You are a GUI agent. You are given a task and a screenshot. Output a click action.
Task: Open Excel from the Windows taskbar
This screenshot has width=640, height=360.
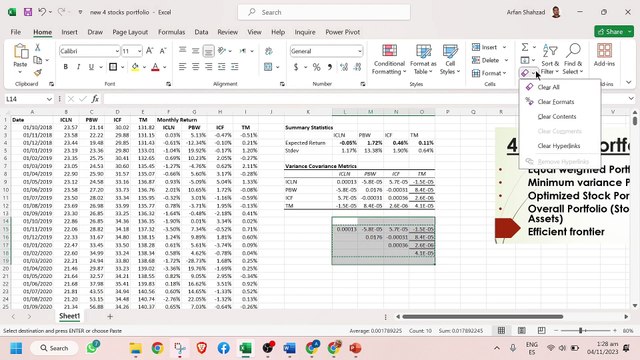245,348
